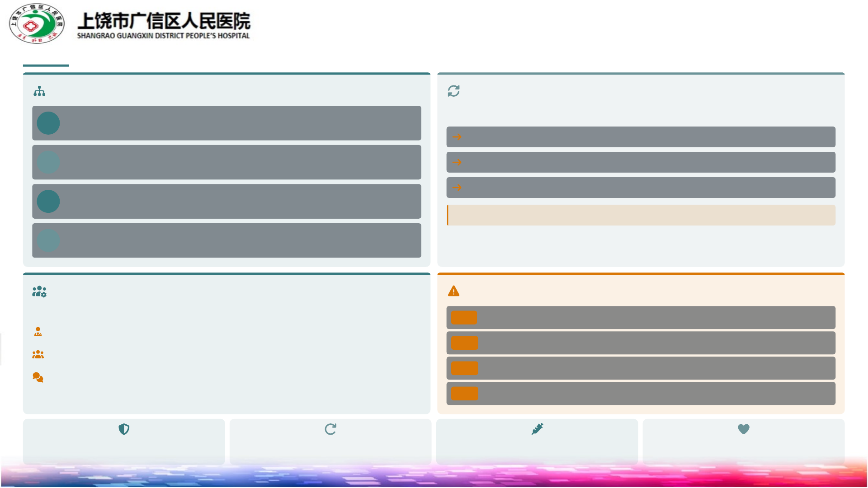Click the single circular redo arrow icon
The width and height of the screenshot is (868, 488).
(330, 429)
